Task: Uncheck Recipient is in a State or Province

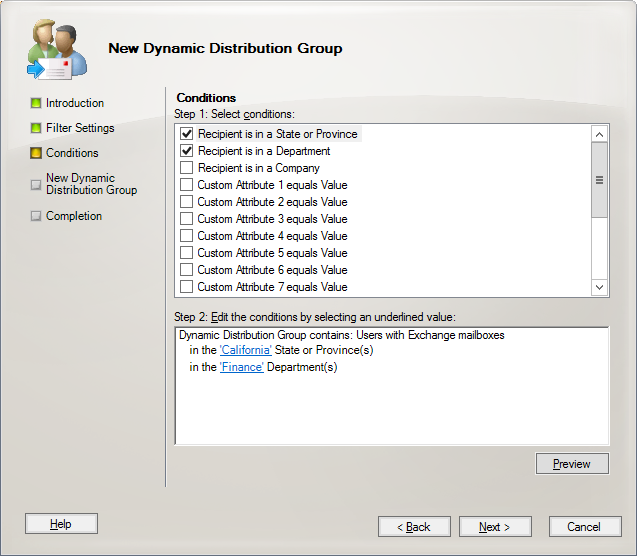Action: 186,134
